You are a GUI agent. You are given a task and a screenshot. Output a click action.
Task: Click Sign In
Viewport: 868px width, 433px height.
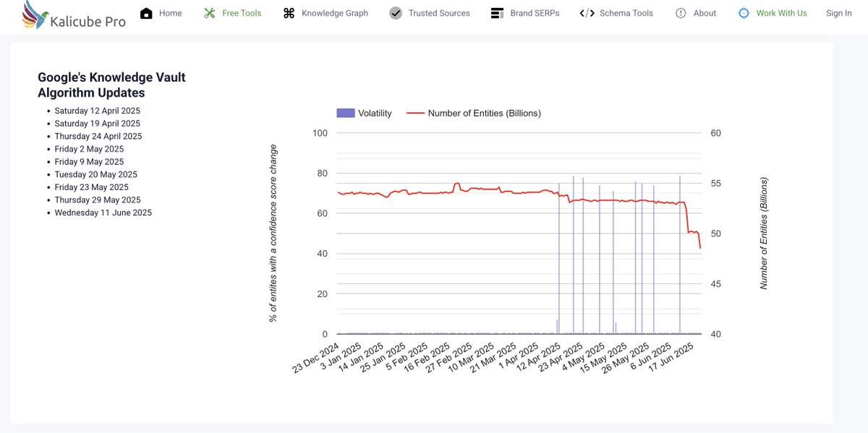(x=838, y=13)
